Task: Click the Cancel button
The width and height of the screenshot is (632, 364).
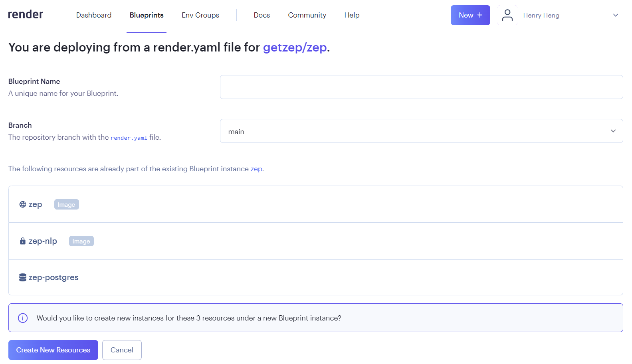Action: pos(122,350)
